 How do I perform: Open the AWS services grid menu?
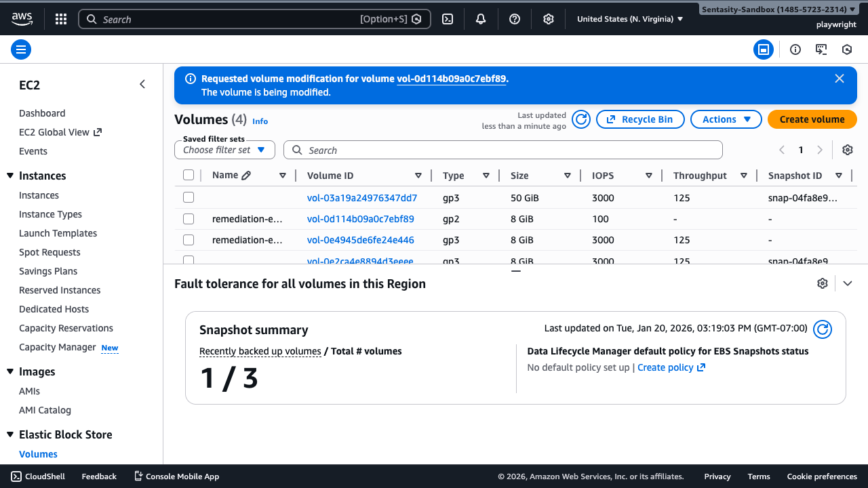click(61, 19)
